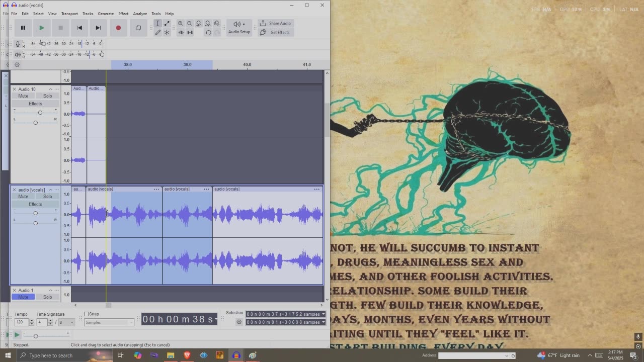
Task: Open the Selection toolbar gear settings
Action: (x=239, y=322)
